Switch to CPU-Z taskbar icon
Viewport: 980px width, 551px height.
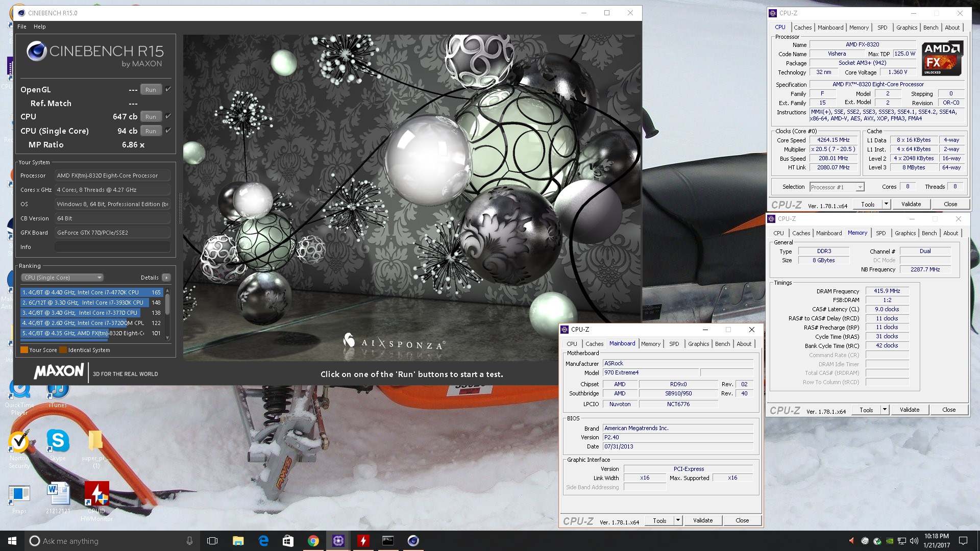click(x=338, y=541)
